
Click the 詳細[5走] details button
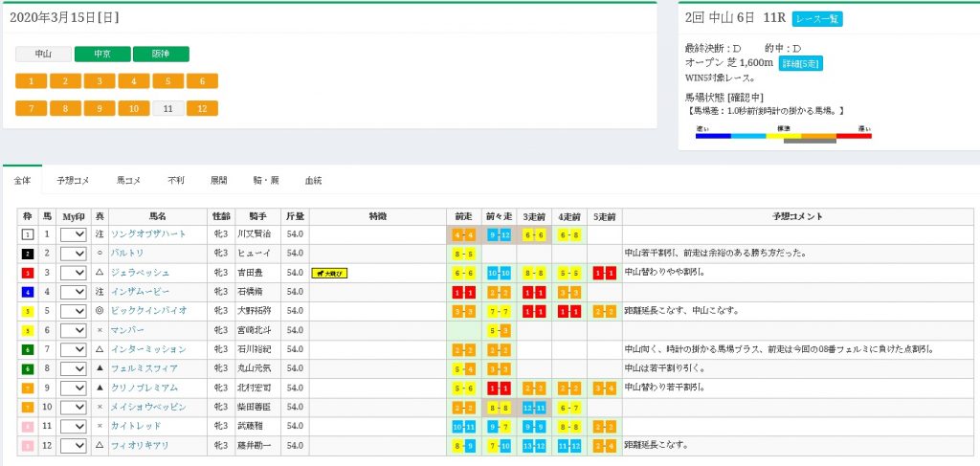pos(801,63)
